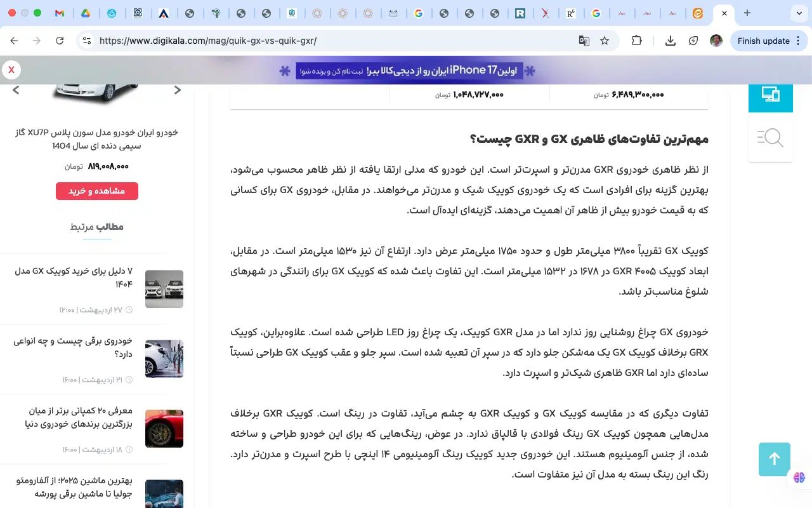This screenshot has height=508, width=812.
Task: Click the teal devices category icon
Action: click(771, 97)
